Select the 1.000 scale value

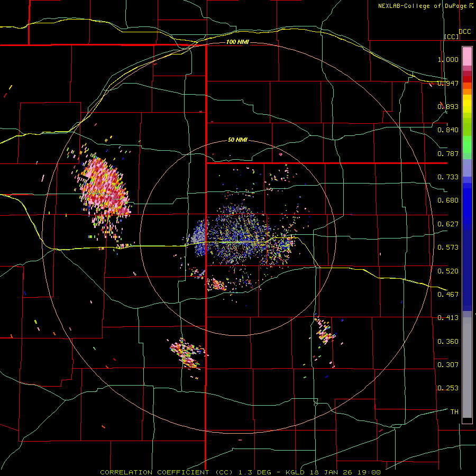point(448,59)
